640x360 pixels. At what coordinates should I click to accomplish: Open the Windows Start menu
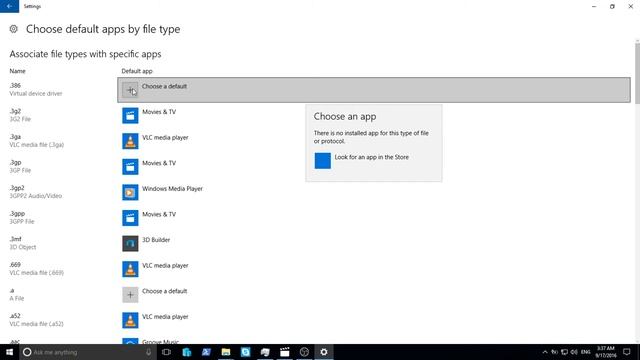coord(9,352)
